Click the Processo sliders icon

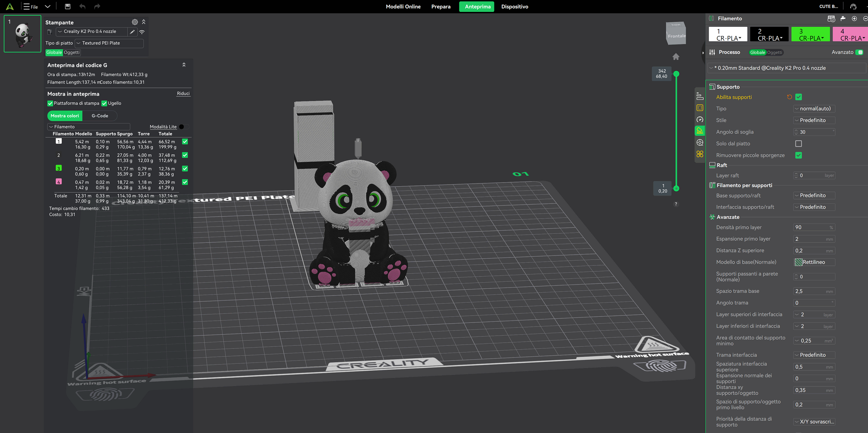tap(712, 52)
